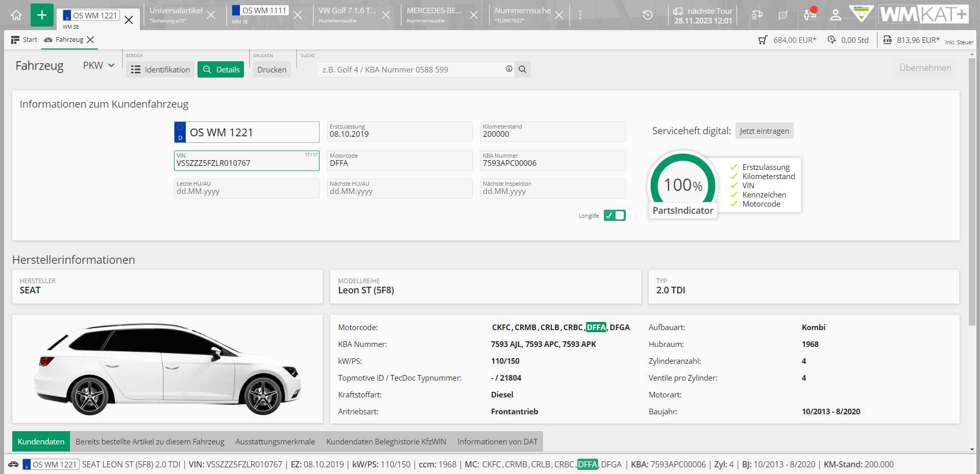Close the OS WM 1221 tab
This screenshot has height=474, width=980.
click(x=129, y=20)
